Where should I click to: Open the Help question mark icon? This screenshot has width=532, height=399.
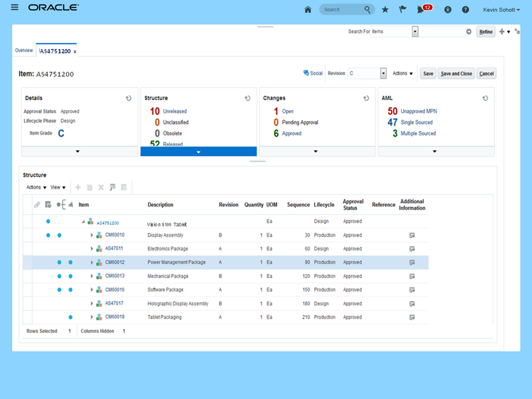[465, 10]
